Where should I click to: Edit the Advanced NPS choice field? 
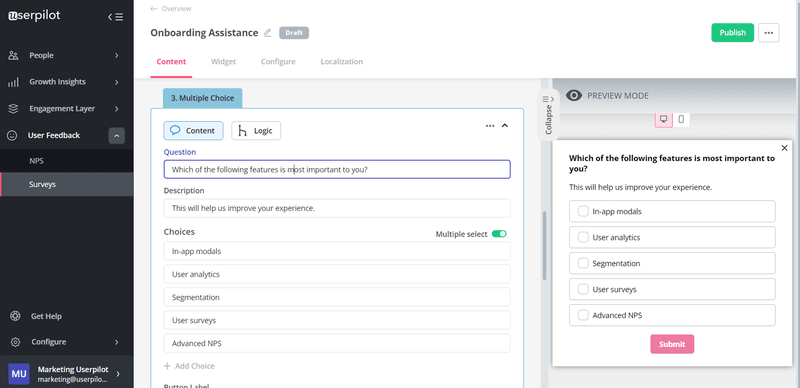coord(337,343)
